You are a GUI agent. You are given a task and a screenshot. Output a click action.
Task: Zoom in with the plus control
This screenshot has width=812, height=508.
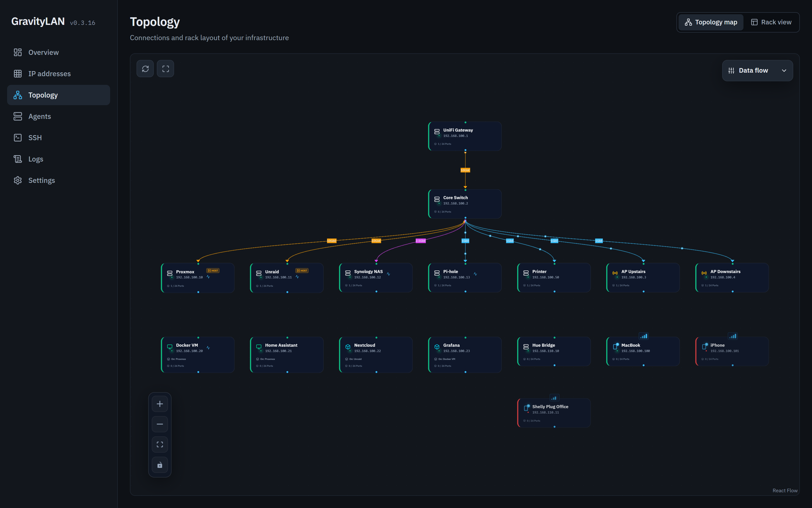point(160,404)
